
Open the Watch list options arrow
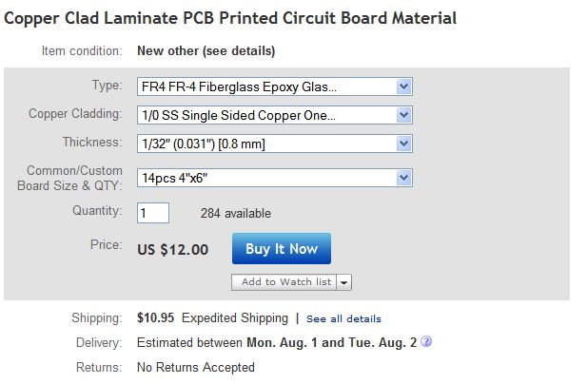[x=343, y=282]
